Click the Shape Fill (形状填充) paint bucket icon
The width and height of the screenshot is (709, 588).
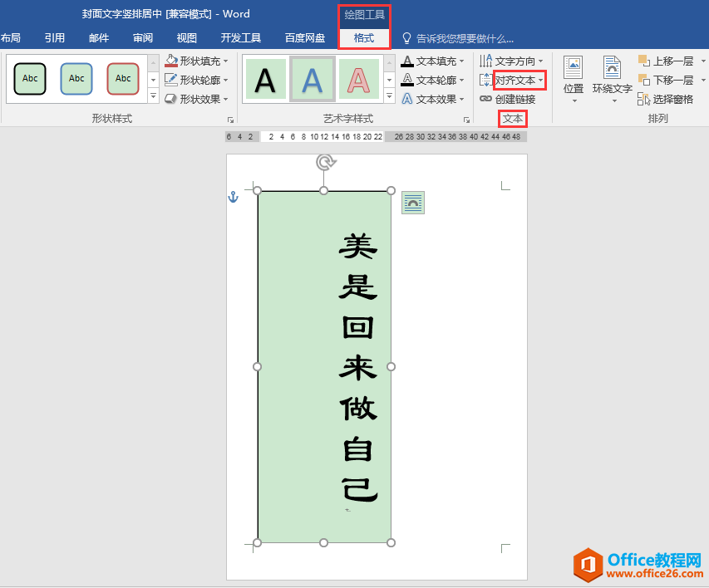click(x=171, y=61)
